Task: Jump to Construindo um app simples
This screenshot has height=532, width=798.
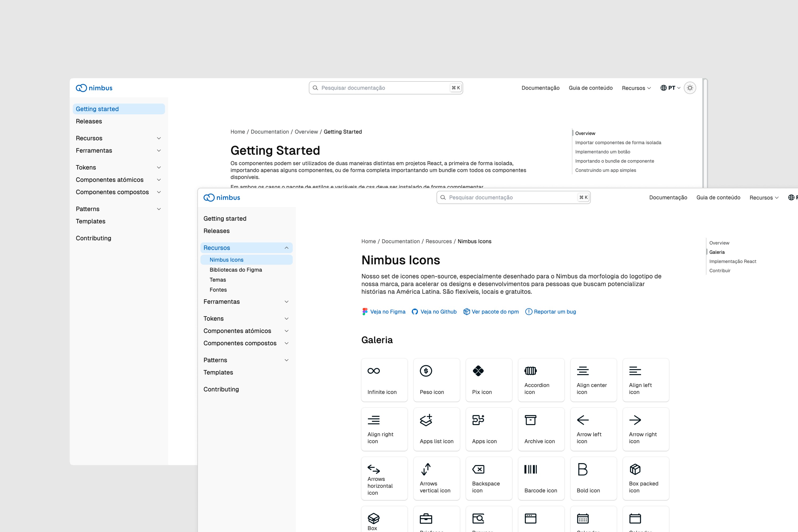Action: click(606, 170)
